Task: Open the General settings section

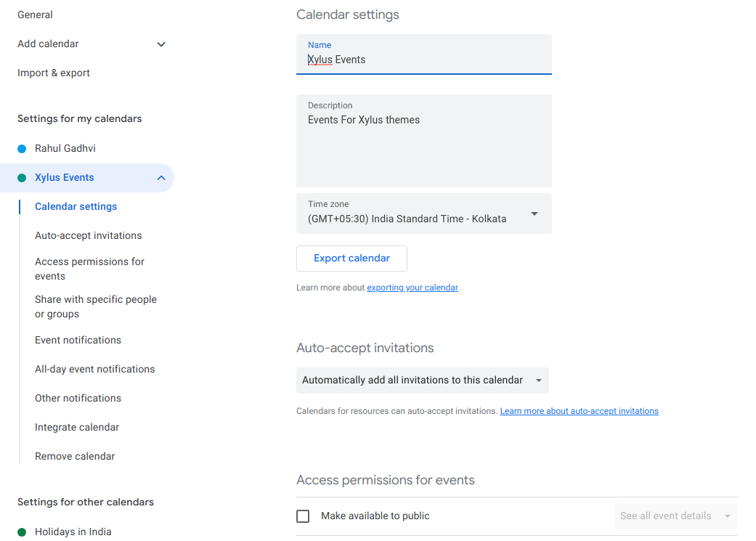Action: tap(35, 15)
